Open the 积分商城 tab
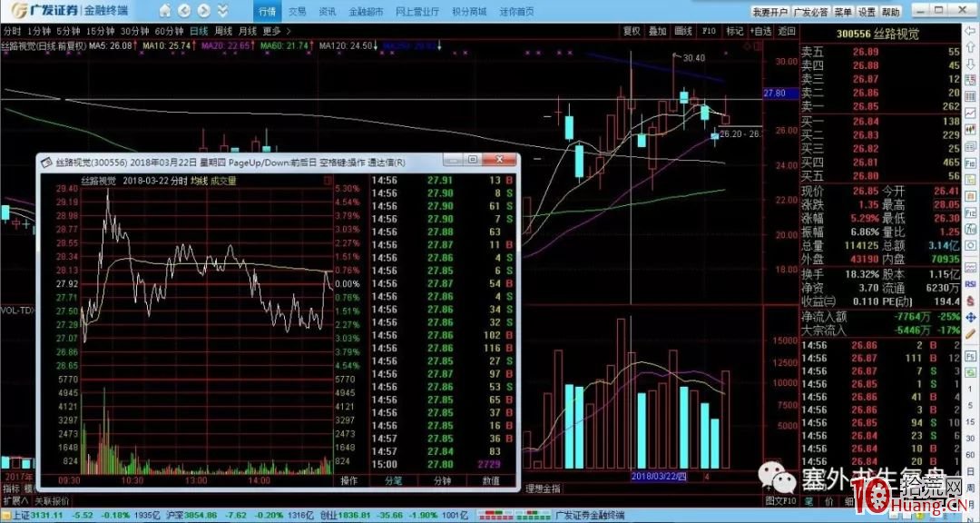This screenshot has width=980, height=523. [469, 11]
